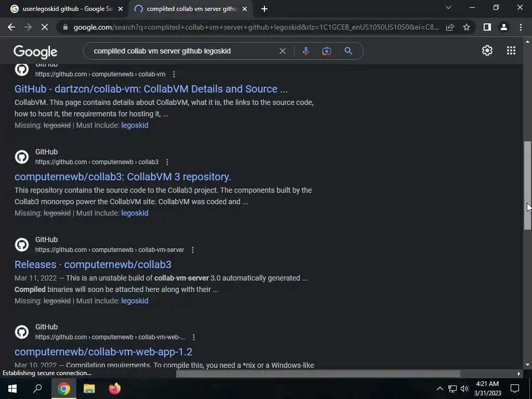Open 'computernewb/collab3: CollabVM 3 repository' link
Screen dimensions: 532x399
tap(123, 177)
